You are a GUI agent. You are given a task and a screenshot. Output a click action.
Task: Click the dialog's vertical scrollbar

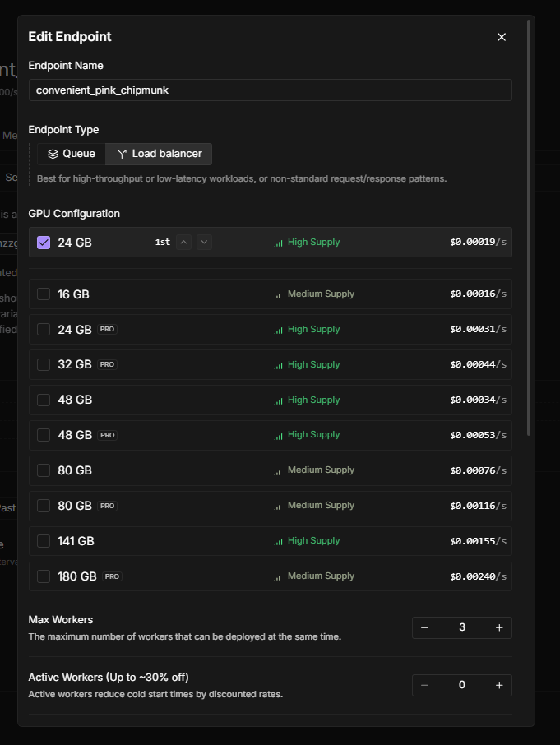coord(529,230)
